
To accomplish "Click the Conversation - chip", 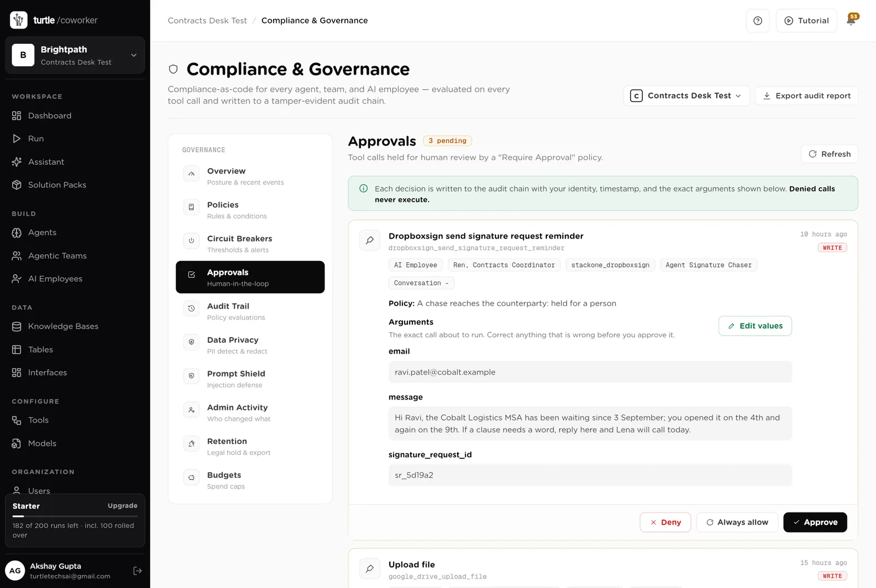I will pyautogui.click(x=421, y=283).
